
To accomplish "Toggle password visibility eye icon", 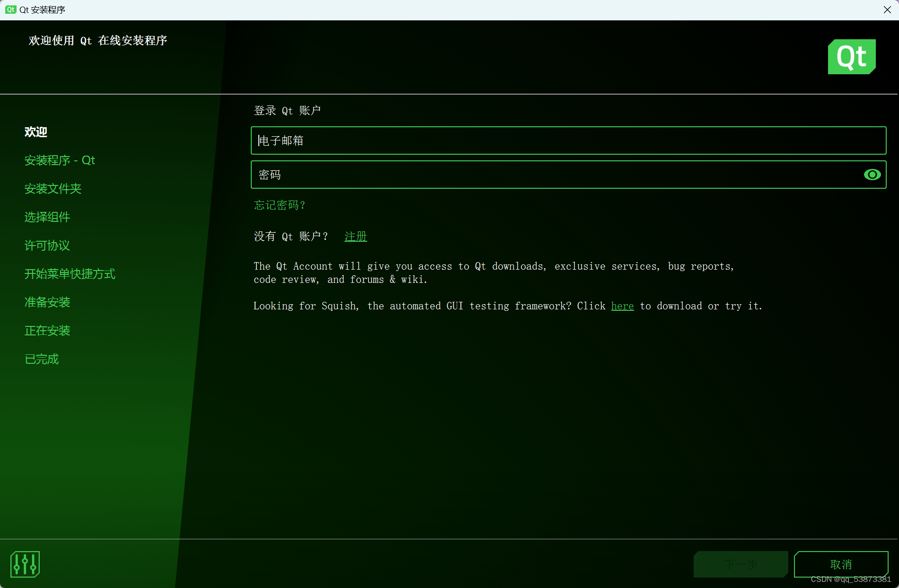I will coord(872,175).
